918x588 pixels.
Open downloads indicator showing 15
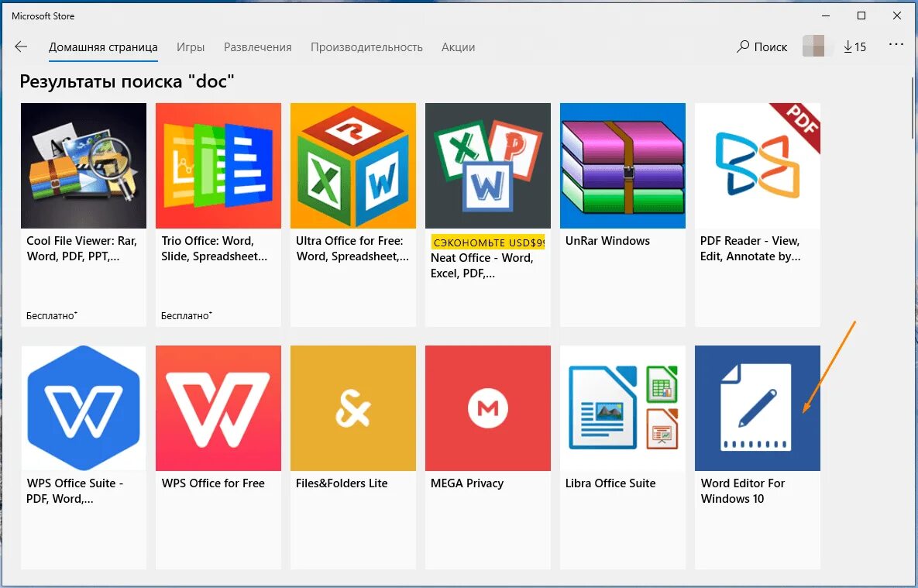pyautogui.click(x=854, y=46)
